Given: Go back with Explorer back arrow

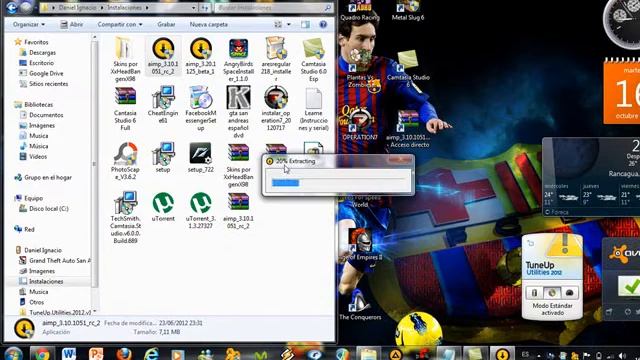Looking at the screenshot, I should click(x=11, y=7).
